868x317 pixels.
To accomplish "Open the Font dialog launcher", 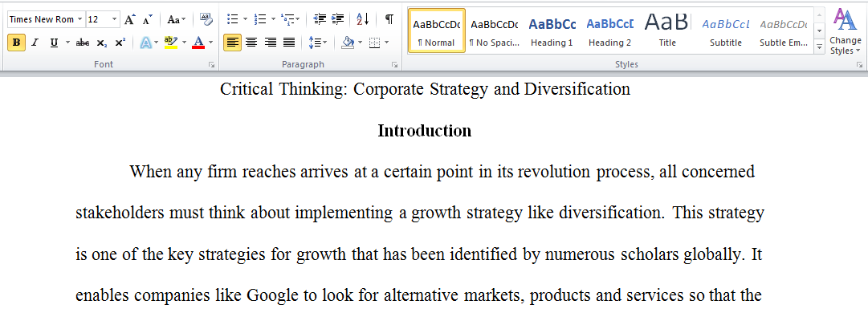I will click(211, 65).
